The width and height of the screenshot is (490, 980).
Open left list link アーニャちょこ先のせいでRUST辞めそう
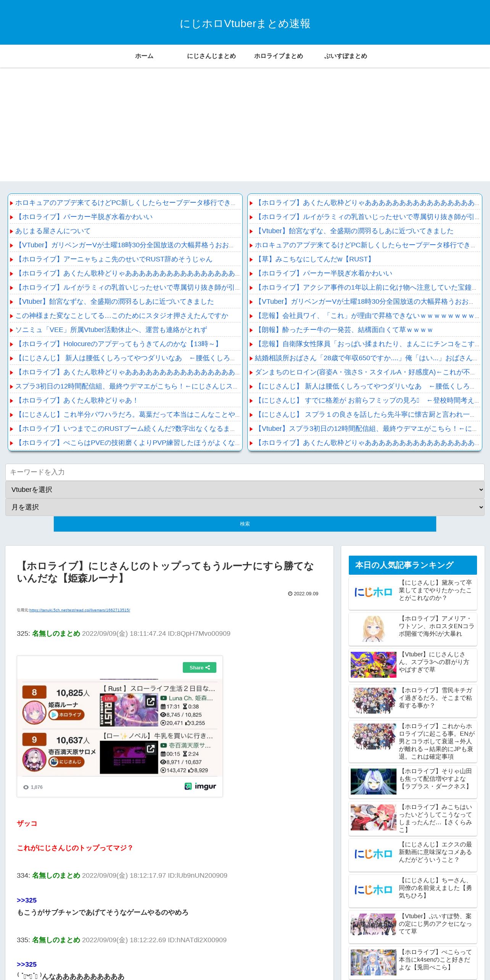click(x=114, y=259)
